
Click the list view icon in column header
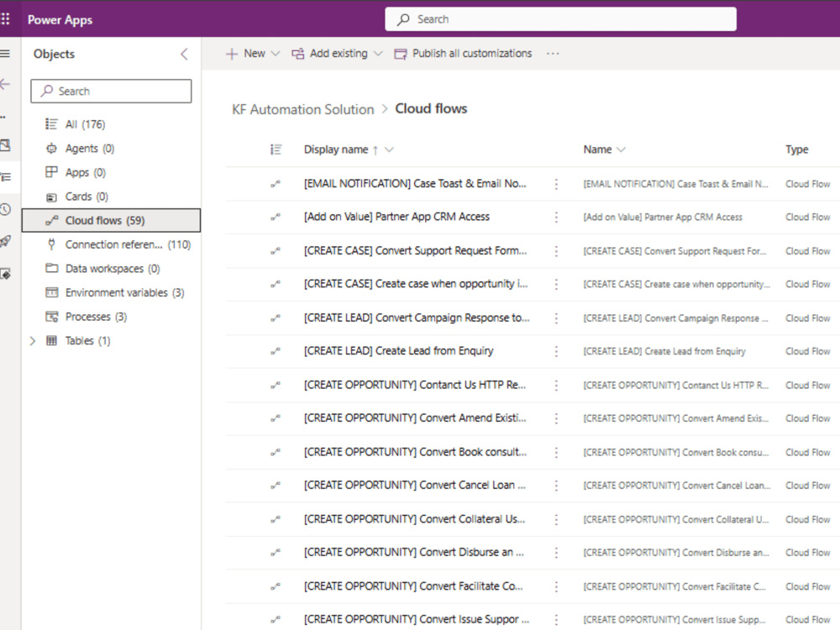click(x=276, y=150)
